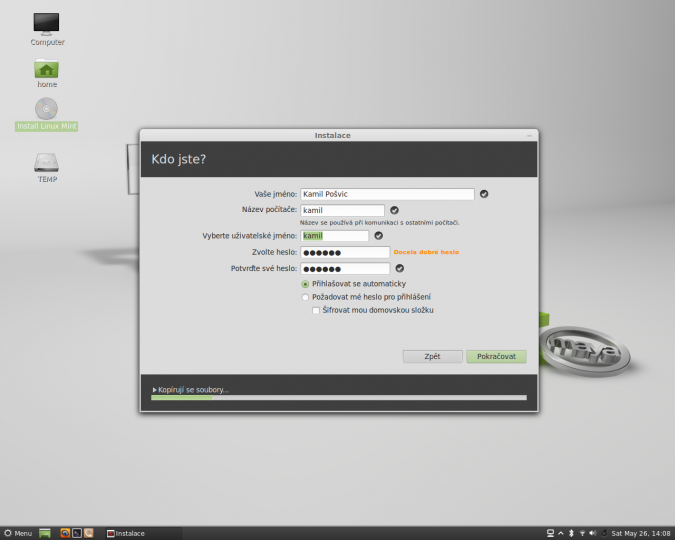Click the up-arrow tray icon

click(x=561, y=533)
